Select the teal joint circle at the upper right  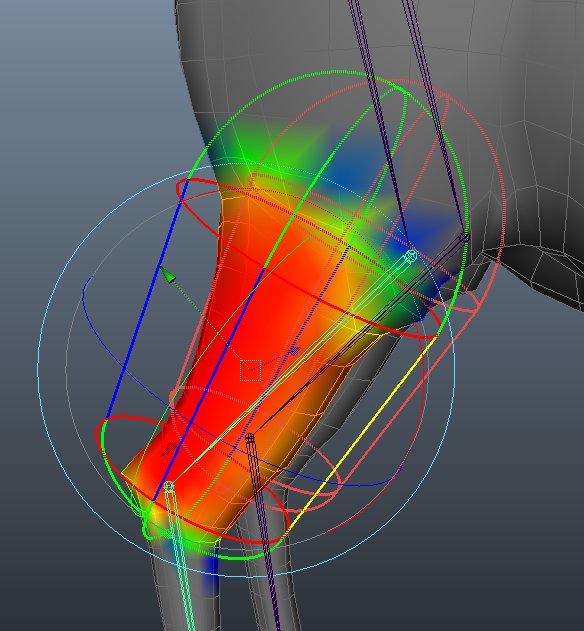click(410, 256)
